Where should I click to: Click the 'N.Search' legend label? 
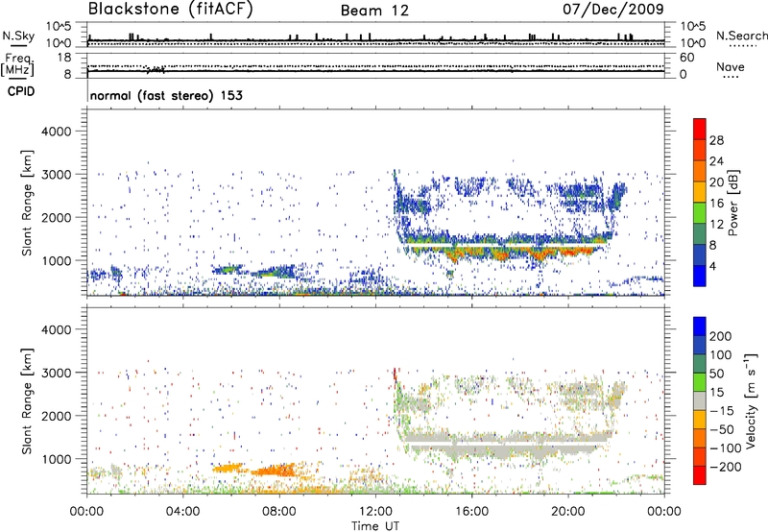pyautogui.click(x=741, y=36)
